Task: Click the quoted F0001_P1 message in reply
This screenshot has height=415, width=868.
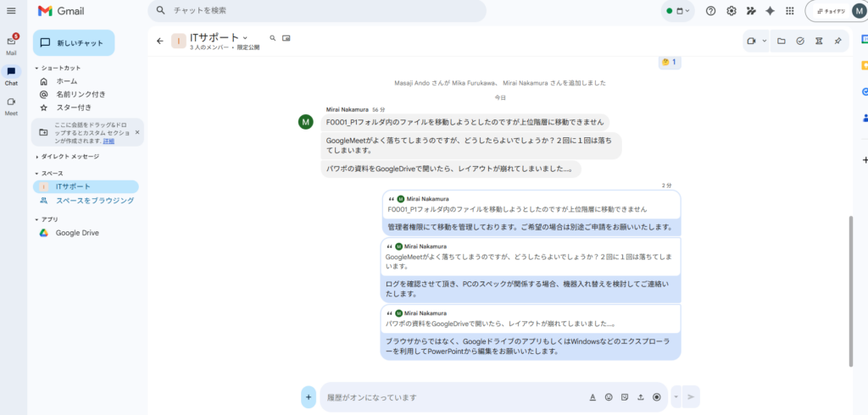Action: (x=531, y=205)
